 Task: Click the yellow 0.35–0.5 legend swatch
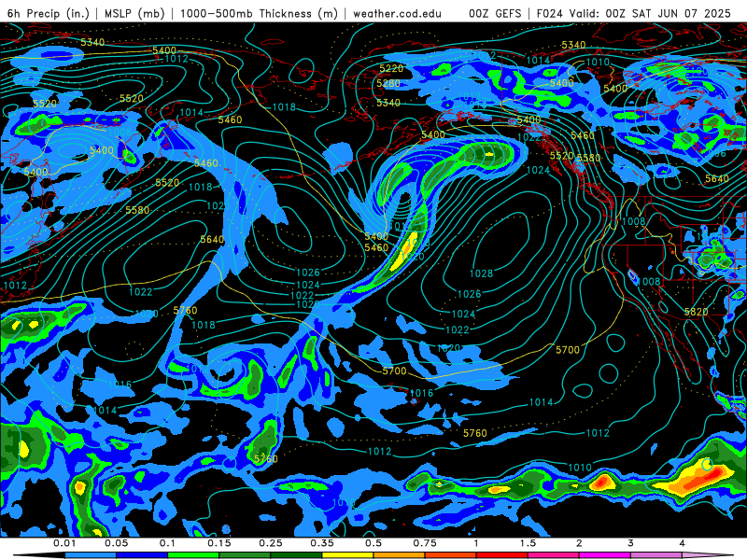[347, 555]
